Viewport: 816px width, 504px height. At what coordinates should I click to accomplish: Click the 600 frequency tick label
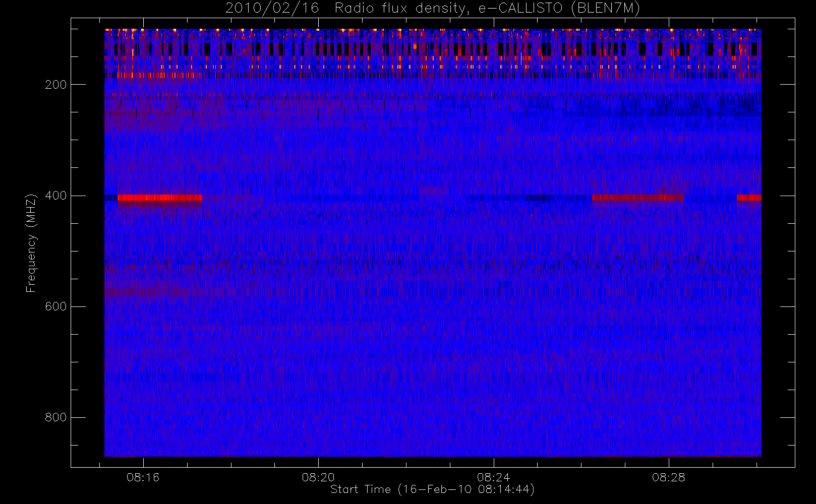[x=56, y=306]
